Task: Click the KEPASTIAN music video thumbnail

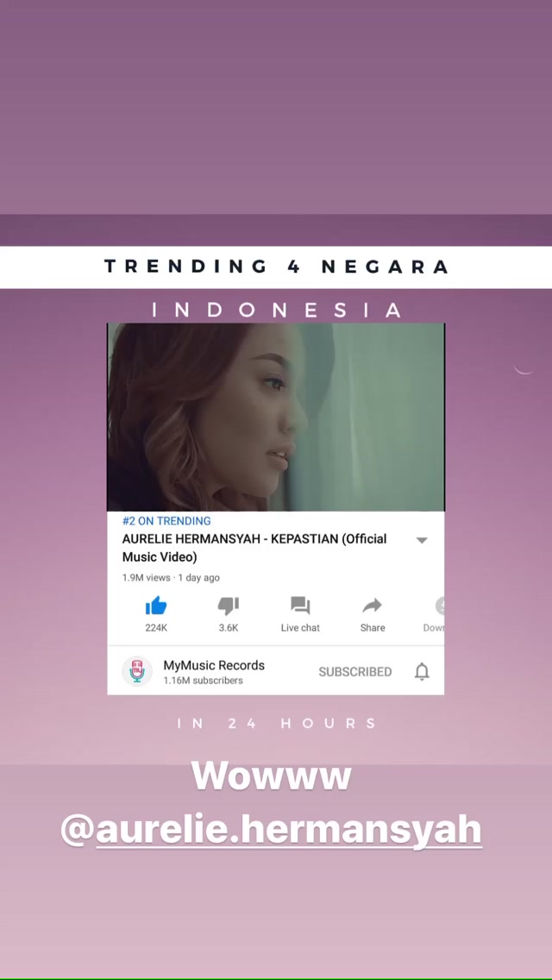Action: [276, 417]
